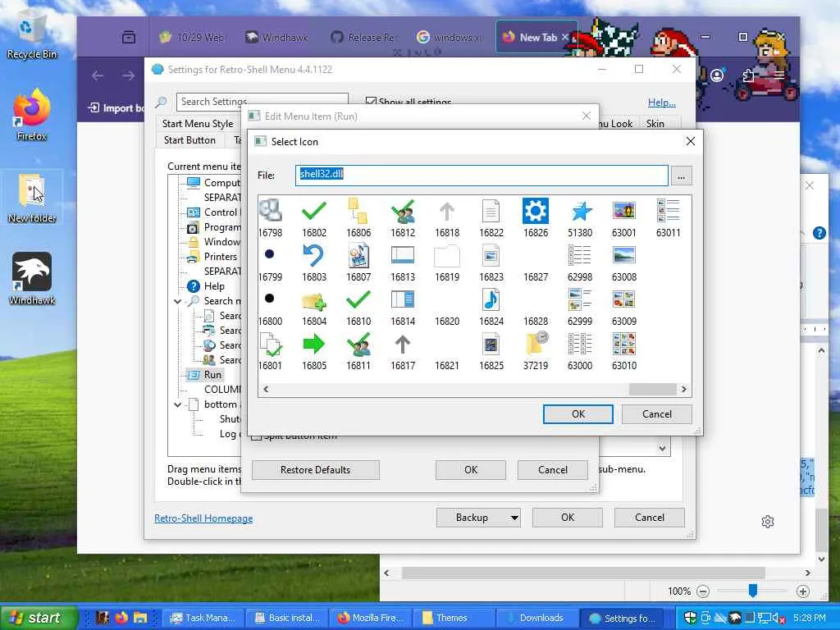The width and height of the screenshot is (840, 630).
Task: Open the Retro-Shell Homepage link
Action: [x=203, y=518]
